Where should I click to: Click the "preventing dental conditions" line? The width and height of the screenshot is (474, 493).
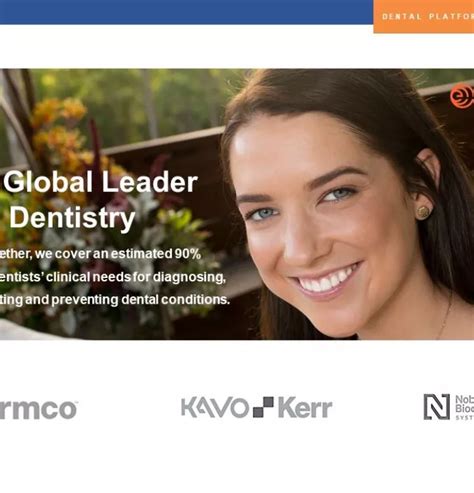click(140, 299)
